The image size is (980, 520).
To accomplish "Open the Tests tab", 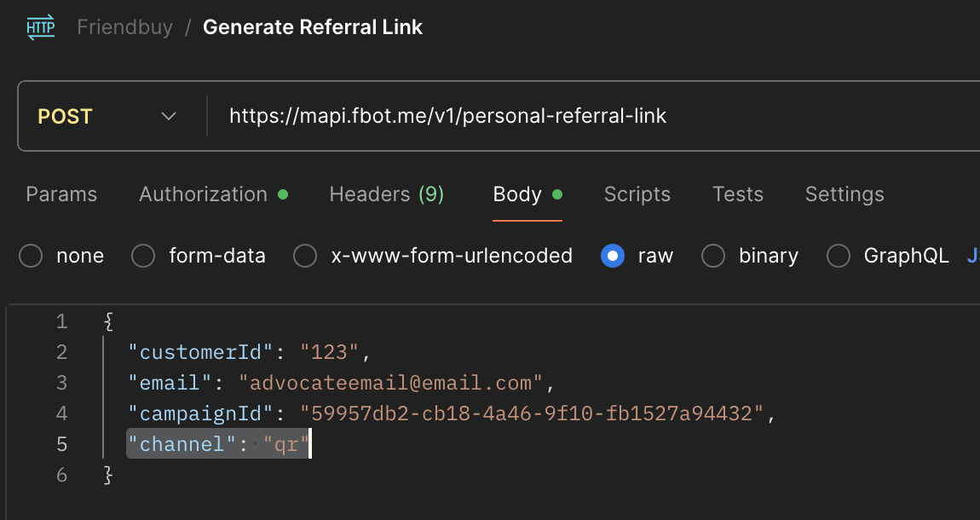I will click(x=738, y=194).
